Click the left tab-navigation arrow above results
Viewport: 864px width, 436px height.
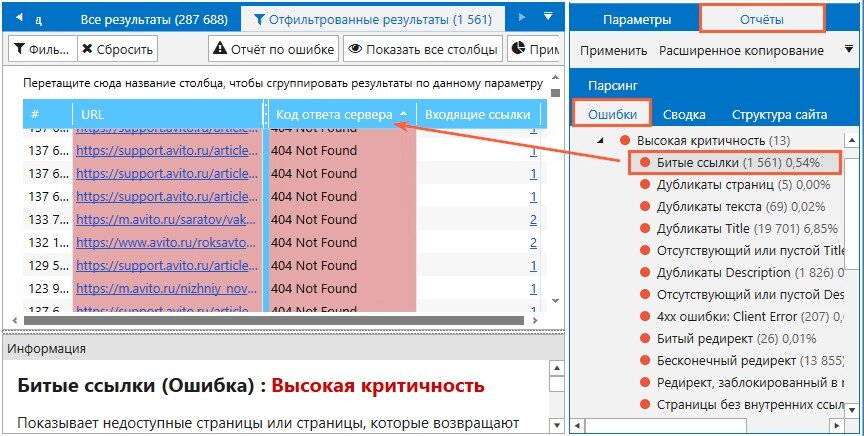(x=19, y=18)
